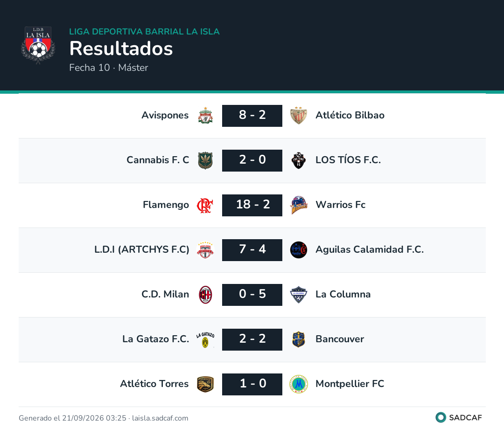Click the Montpellier FC circular crest
This screenshot has height=442, width=504.
[x=299, y=384]
